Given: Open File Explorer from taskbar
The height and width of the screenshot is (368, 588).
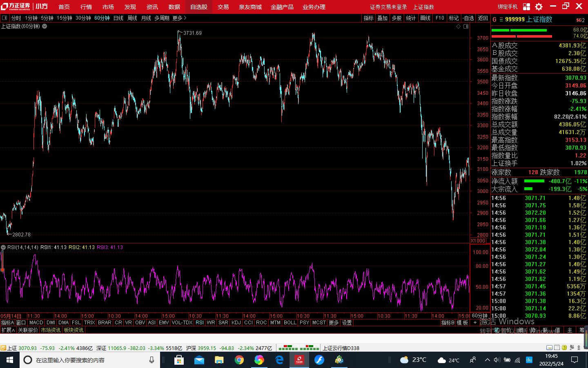Looking at the screenshot, I should (219, 360).
